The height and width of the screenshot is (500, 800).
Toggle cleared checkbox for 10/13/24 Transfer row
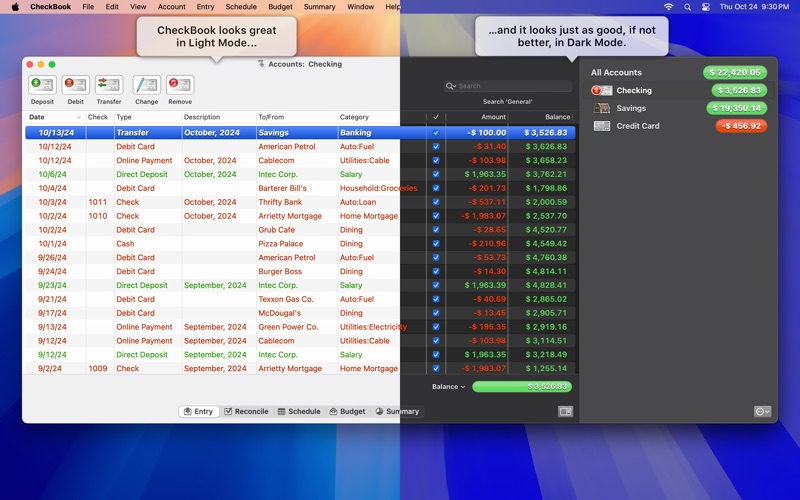(436, 133)
